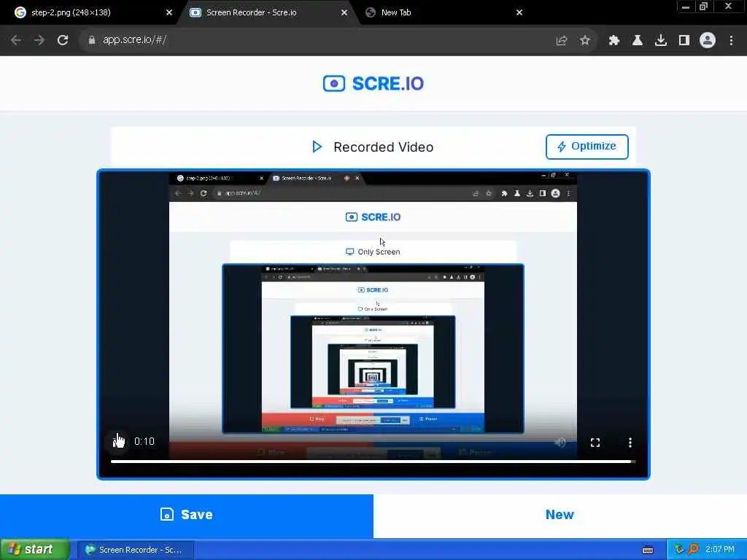This screenshot has width=747, height=560.
Task: Click the address bar URL app.scre.io
Action: 134,40
